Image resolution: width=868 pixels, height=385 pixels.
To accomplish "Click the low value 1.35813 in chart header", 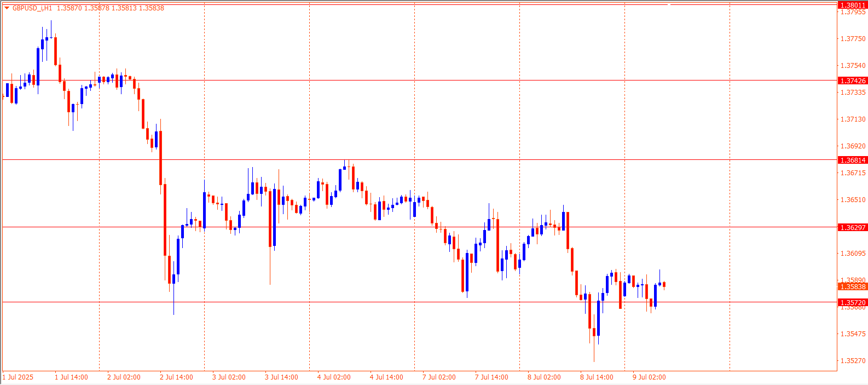I will pos(124,8).
